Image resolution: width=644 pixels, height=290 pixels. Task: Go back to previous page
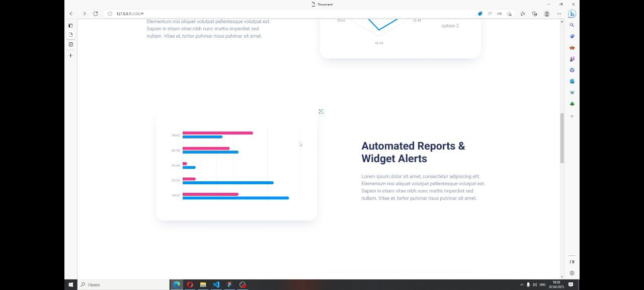(x=71, y=14)
